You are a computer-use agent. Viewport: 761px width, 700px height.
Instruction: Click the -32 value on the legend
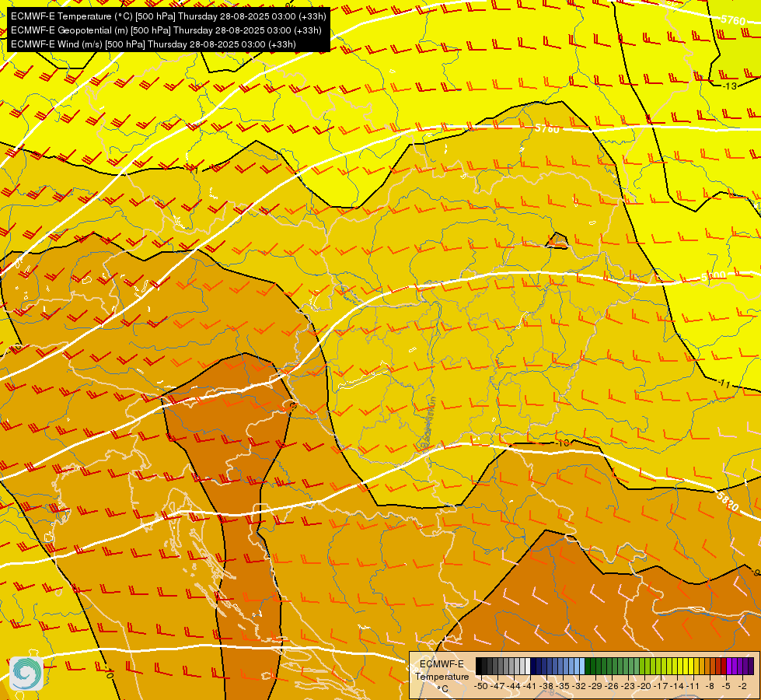578,686
